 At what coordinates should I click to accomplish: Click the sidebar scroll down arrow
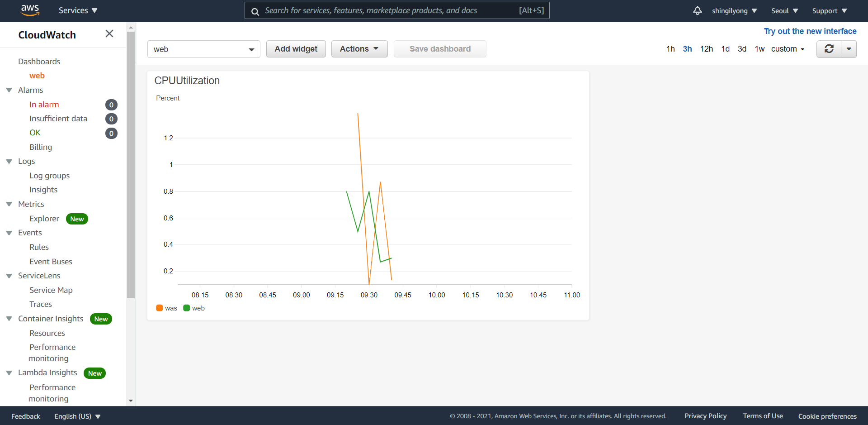click(131, 401)
